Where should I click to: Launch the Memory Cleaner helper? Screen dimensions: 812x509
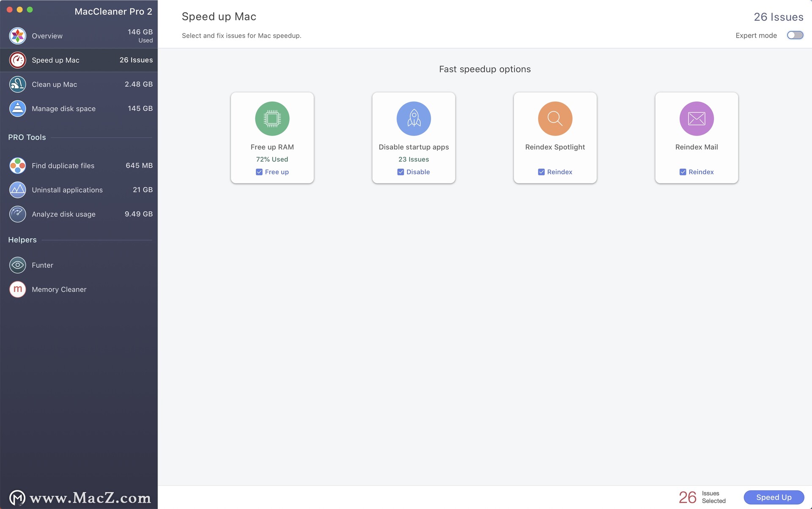coord(79,290)
